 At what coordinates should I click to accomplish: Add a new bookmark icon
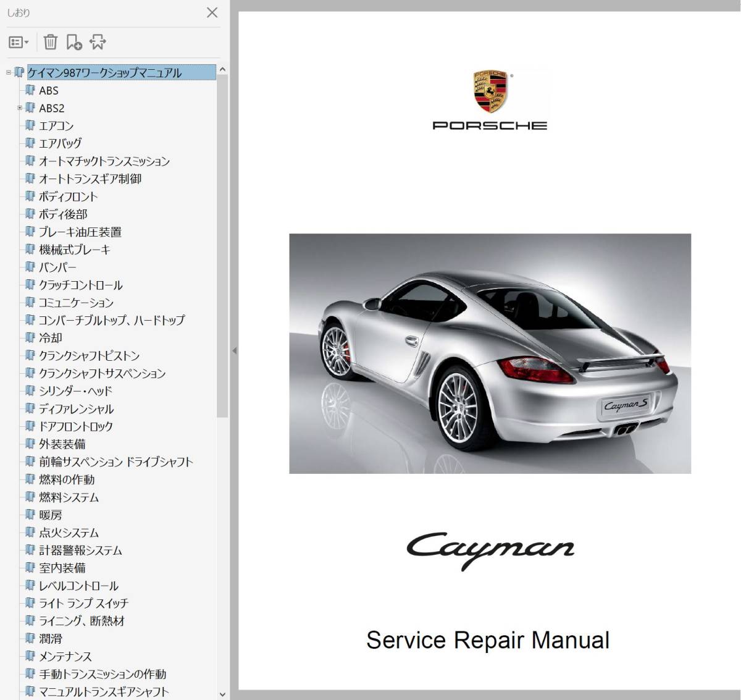(74, 42)
